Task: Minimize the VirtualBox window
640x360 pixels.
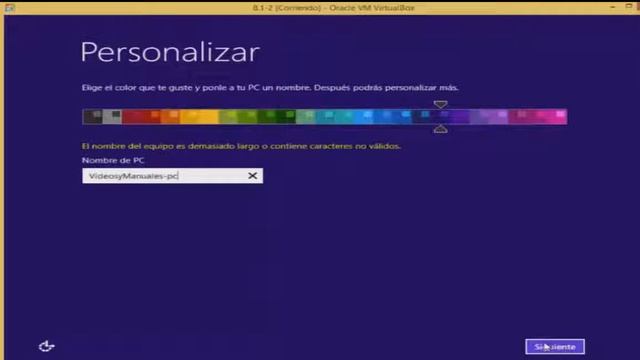Action: [x=613, y=7]
